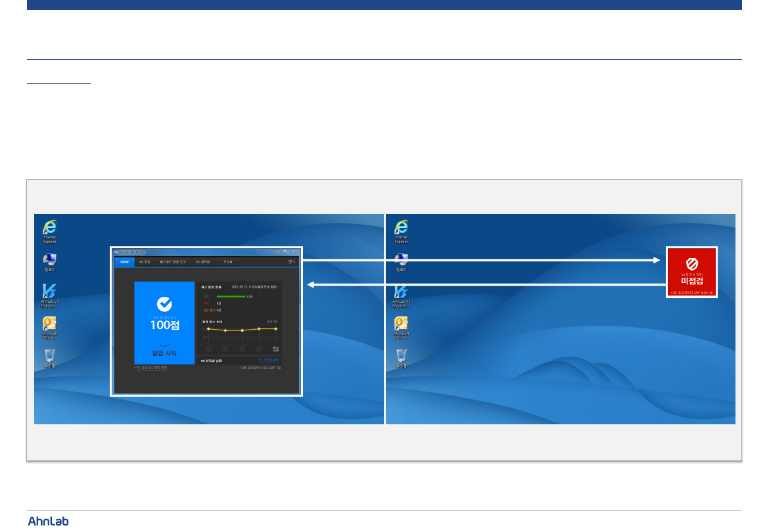
Task: Open Internet Explorer icon on left desktop
Action: (49, 228)
